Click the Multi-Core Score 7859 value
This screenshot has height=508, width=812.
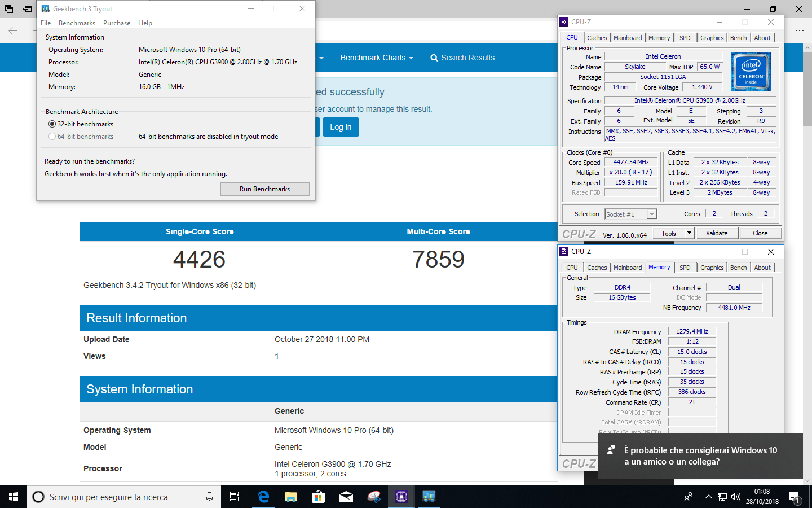(438, 259)
